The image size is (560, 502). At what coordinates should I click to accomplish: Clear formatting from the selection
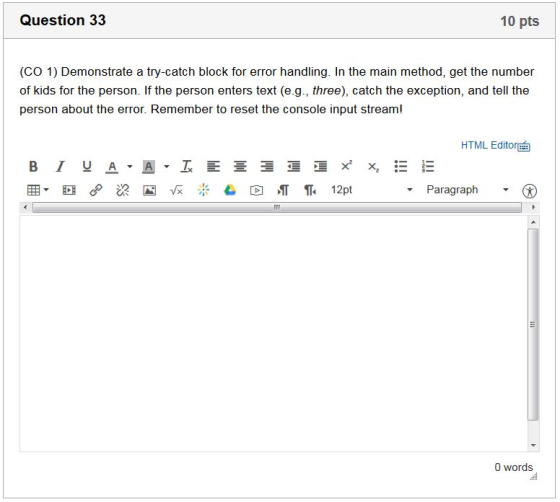pyautogui.click(x=187, y=166)
